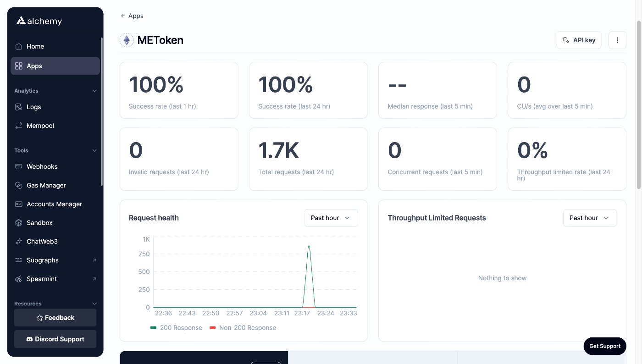The height and width of the screenshot is (364, 642).
Task: Click the Logs icon in Analytics
Action: 19,107
